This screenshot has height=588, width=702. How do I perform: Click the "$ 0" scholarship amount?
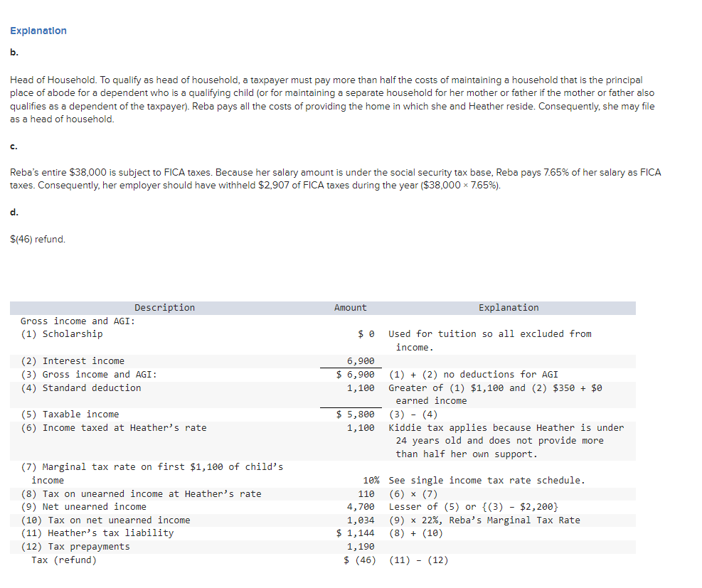point(366,334)
